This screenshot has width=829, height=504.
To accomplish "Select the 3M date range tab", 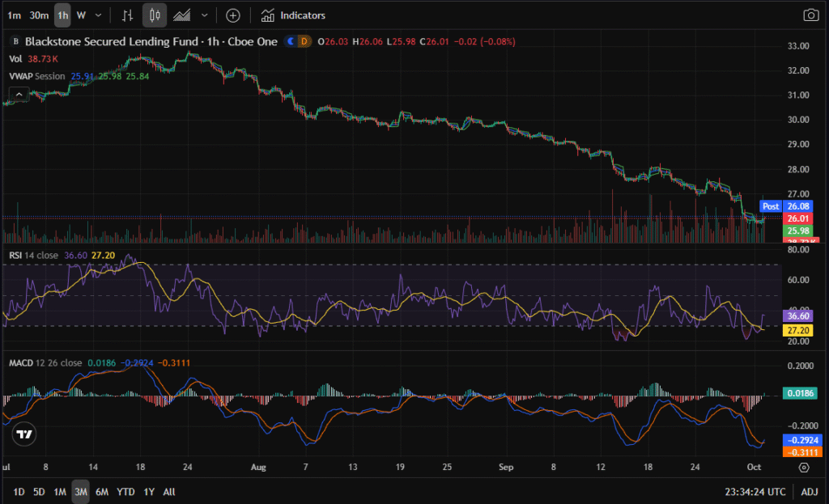I will 80,492.
